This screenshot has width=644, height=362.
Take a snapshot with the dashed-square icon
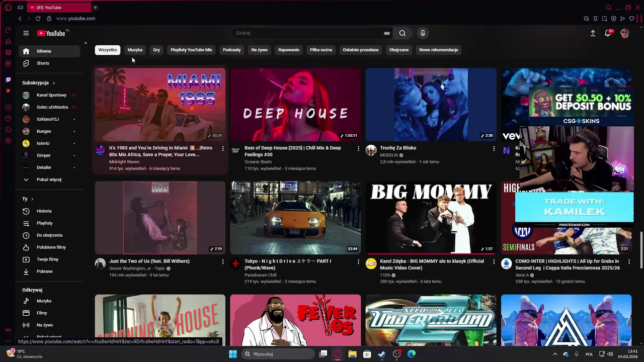[604, 19]
